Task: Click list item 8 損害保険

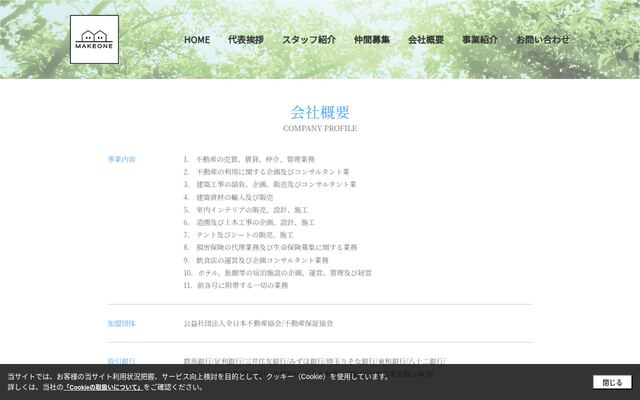Action: point(270,247)
